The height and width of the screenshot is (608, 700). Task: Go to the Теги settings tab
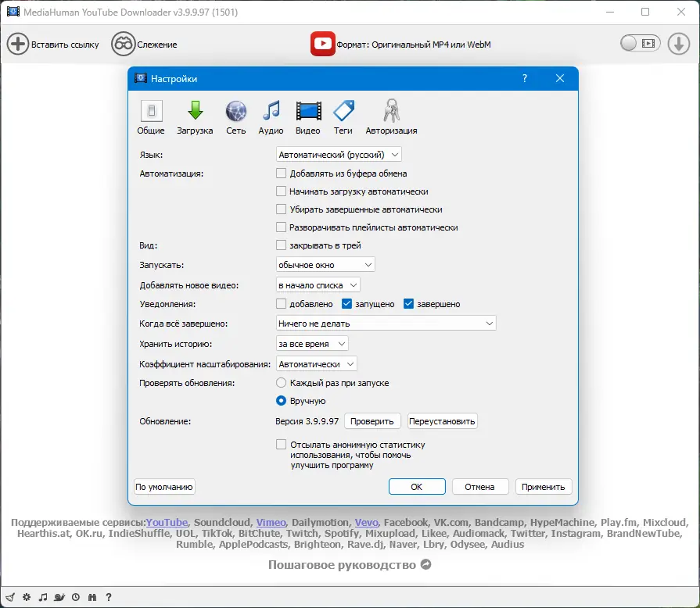[343, 117]
